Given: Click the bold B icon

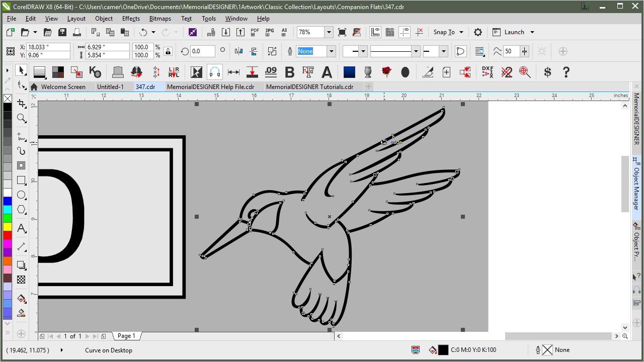Looking at the screenshot, I should (289, 72).
